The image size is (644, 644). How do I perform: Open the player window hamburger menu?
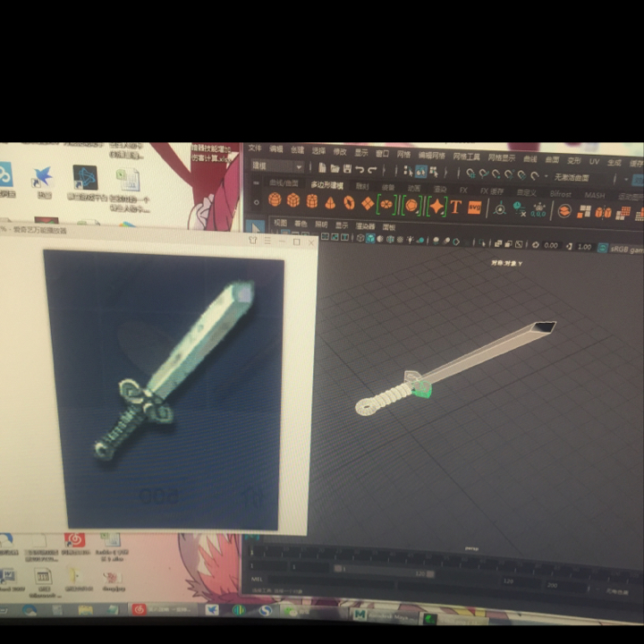coord(267,241)
